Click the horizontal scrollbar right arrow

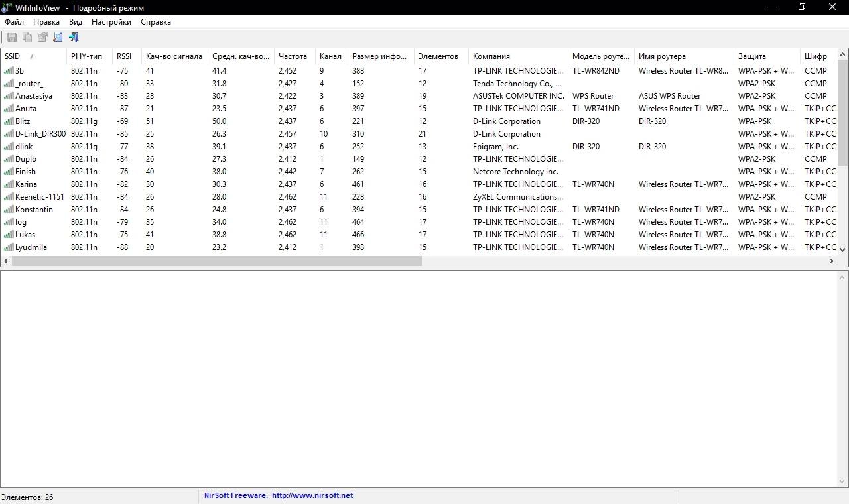click(832, 261)
